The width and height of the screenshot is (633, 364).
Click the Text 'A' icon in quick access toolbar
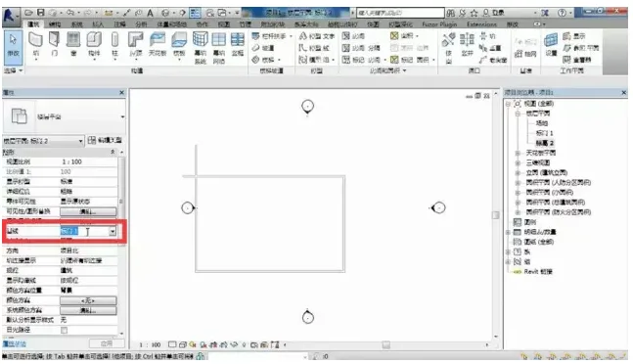150,13
